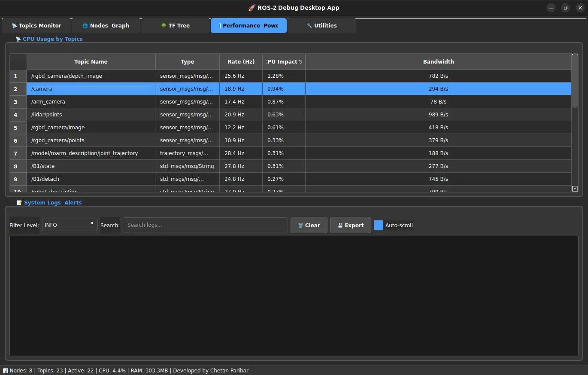The width and height of the screenshot is (588, 375).
Task: Click inside the Search logs input field
Action: pyautogui.click(x=205, y=225)
